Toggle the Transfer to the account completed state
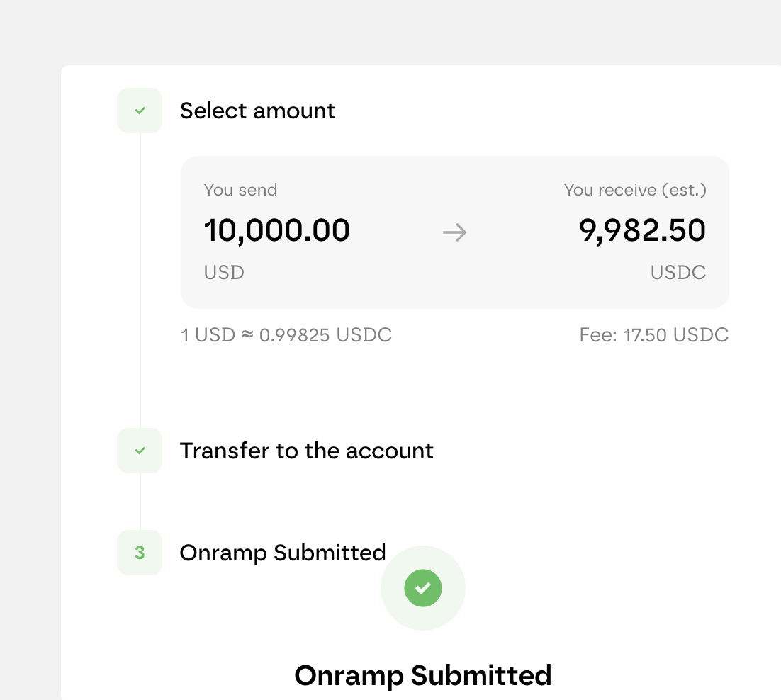Screen dimensions: 781x700 pyautogui.click(x=139, y=451)
